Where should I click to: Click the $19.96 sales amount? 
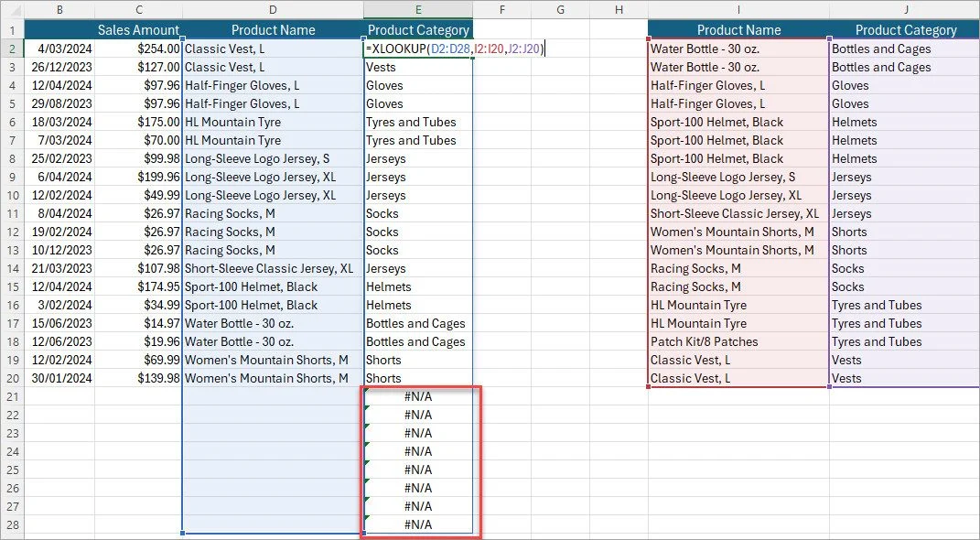click(139, 341)
